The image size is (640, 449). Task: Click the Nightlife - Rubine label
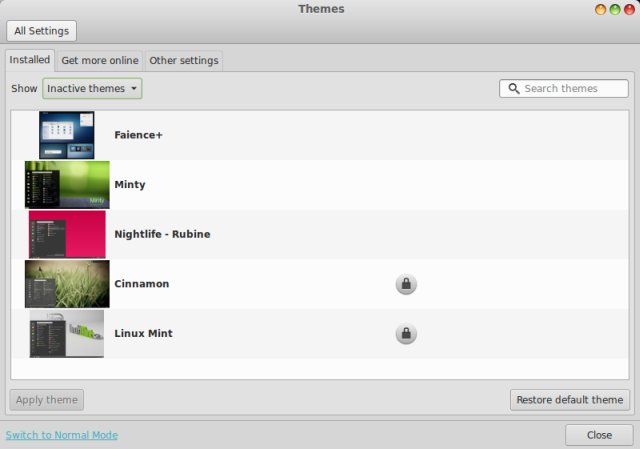tap(162, 234)
